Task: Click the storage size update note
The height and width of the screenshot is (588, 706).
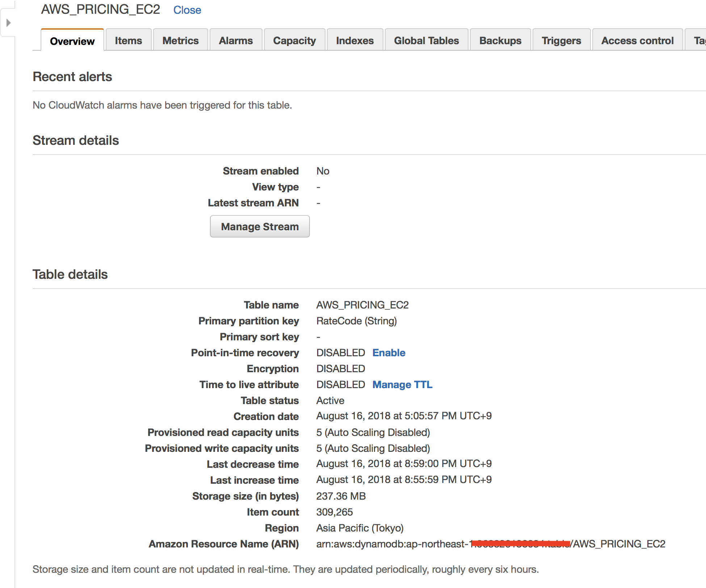Action: point(286,569)
